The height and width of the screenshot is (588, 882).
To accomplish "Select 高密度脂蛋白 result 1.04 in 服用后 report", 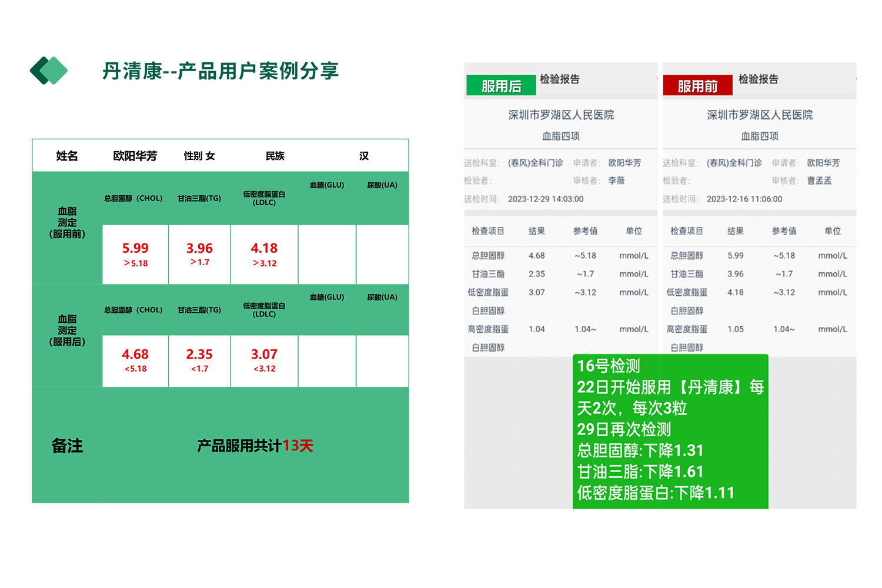I will click(537, 329).
